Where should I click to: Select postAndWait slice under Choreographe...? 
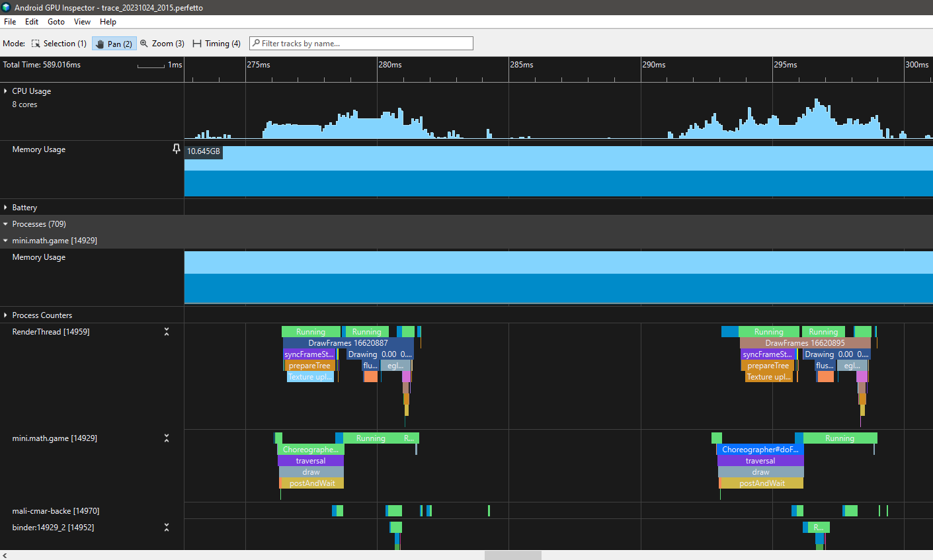[x=312, y=483]
